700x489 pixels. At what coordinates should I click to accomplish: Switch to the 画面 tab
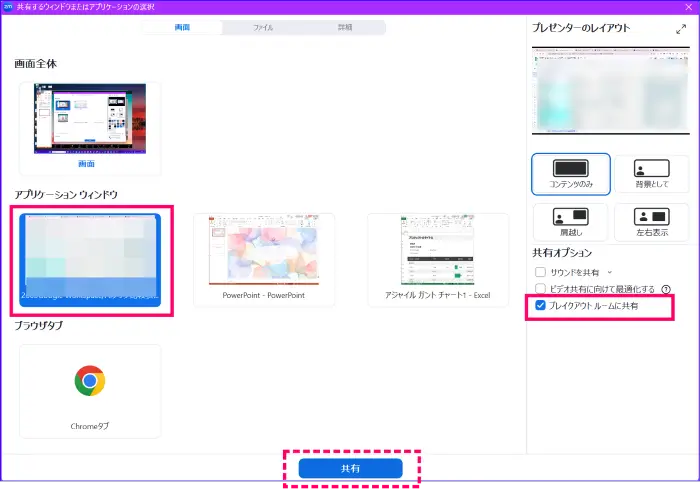(182, 27)
